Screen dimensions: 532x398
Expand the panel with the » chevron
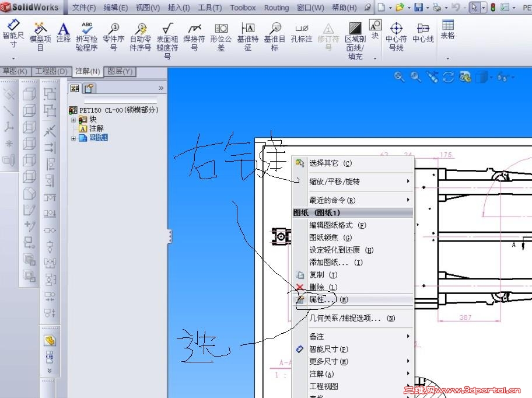coord(161,88)
